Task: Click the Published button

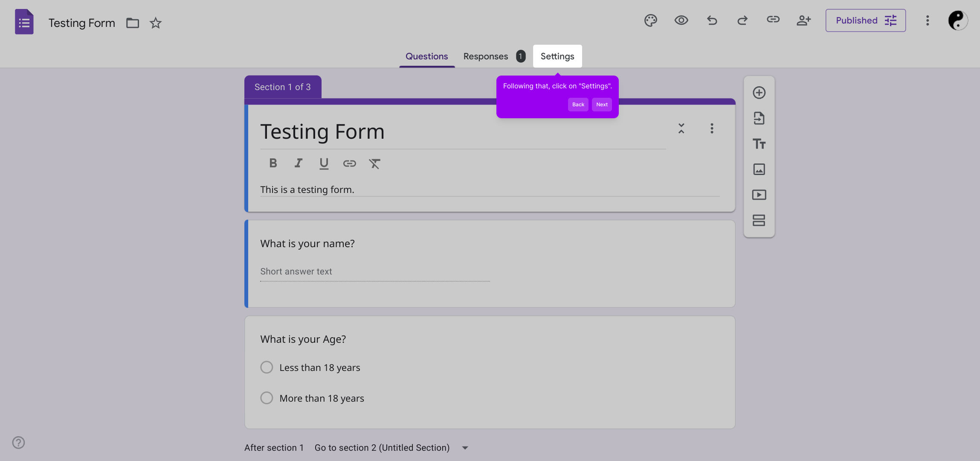Action: [x=865, y=20]
